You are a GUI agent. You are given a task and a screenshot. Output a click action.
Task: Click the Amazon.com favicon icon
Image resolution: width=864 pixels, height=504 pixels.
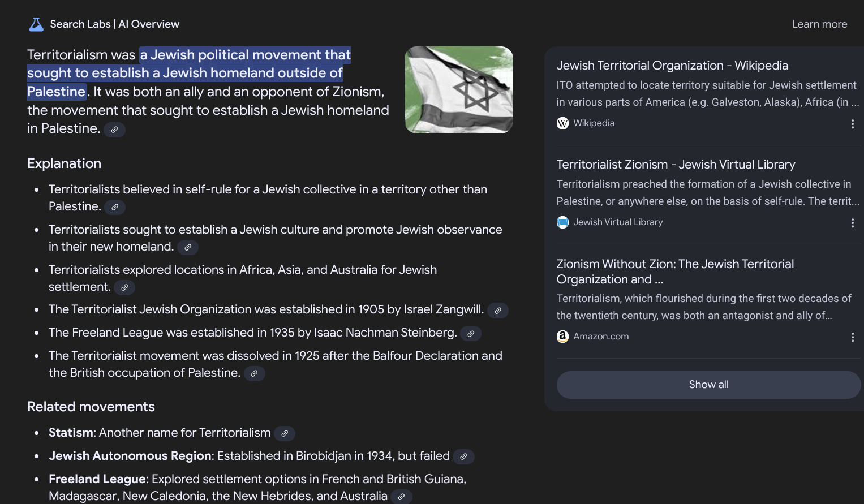coord(562,337)
